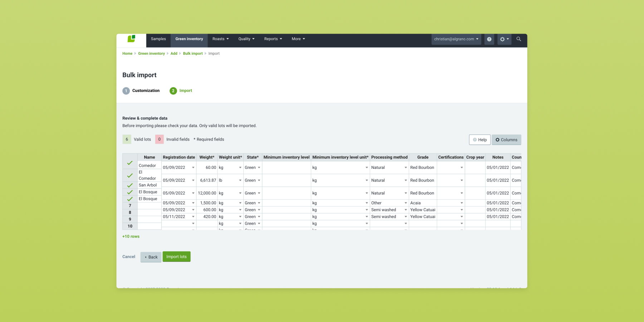The image size is (644, 322).
Task: Return to the Customization step label
Action: click(146, 91)
